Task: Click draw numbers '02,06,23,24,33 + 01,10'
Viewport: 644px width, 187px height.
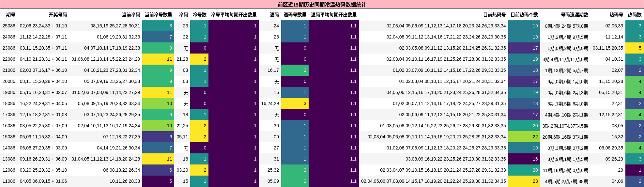Action: [43, 26]
